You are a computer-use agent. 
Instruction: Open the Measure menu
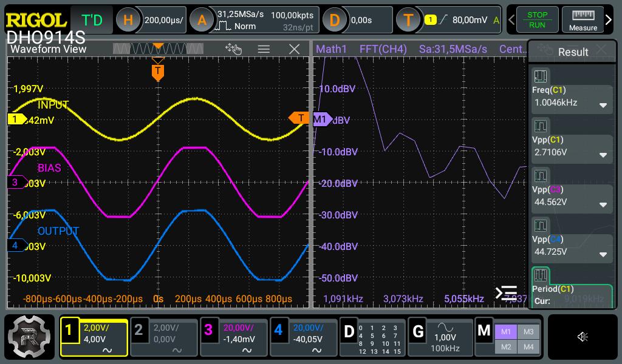583,20
